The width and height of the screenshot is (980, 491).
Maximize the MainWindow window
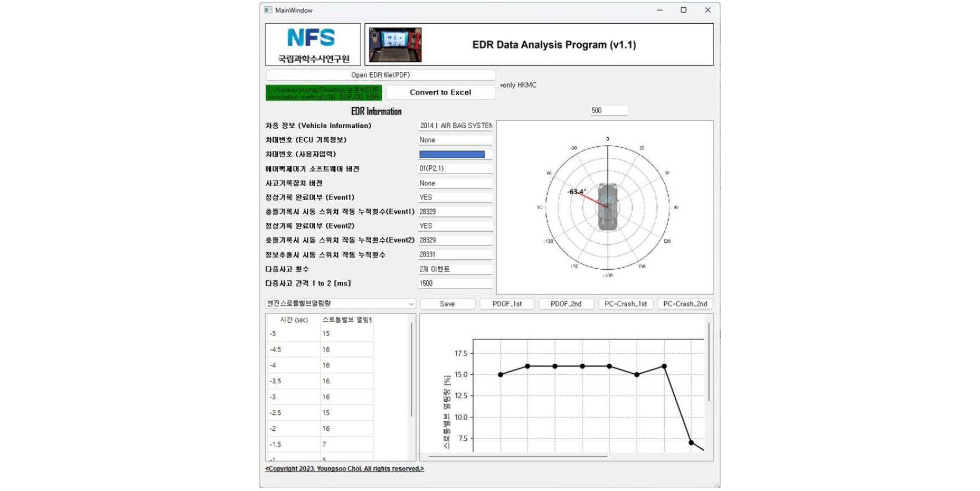(684, 10)
